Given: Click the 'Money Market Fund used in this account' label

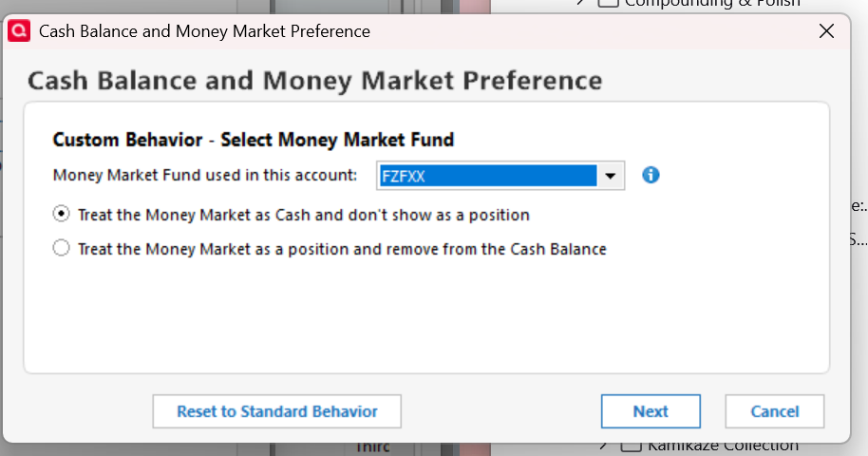Looking at the screenshot, I should point(205,175).
